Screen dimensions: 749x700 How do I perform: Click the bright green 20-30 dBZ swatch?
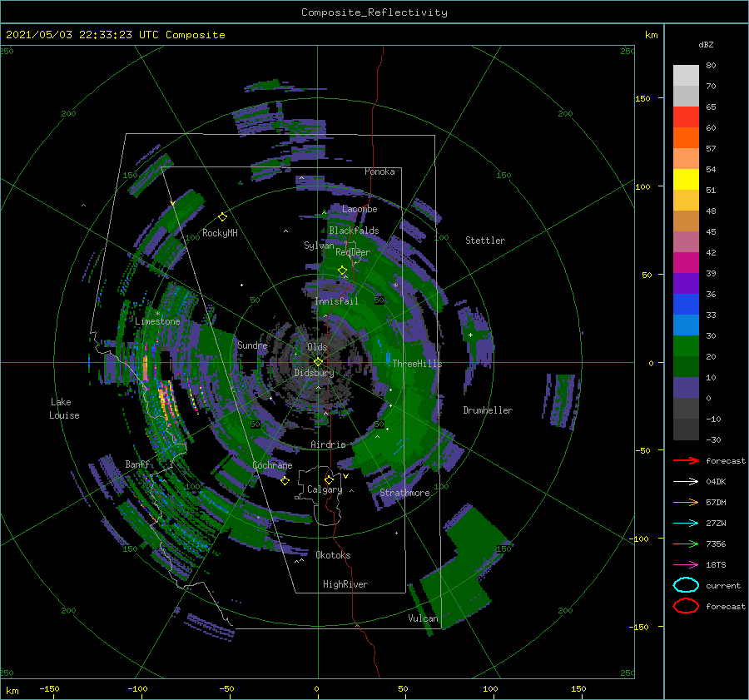click(686, 346)
